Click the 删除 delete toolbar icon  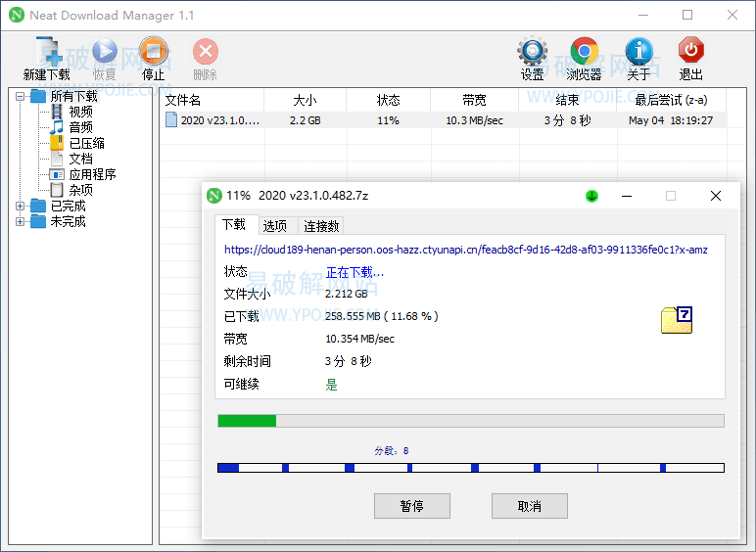click(206, 51)
